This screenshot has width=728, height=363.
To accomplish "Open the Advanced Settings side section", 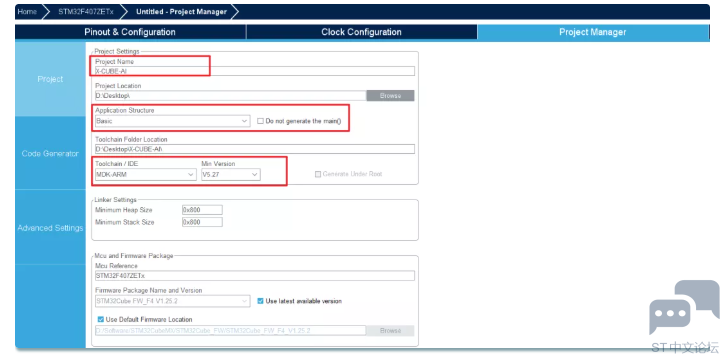I will click(x=50, y=228).
